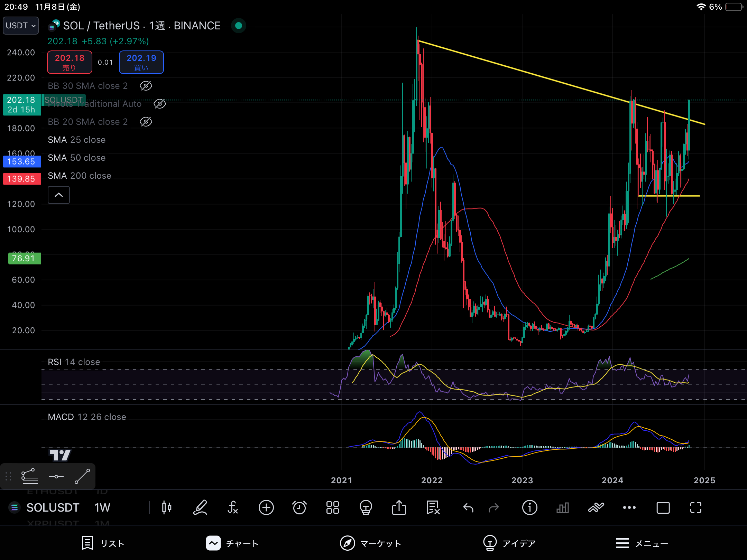Switch to the アイデア tab
This screenshot has height=560, width=747.
(509, 543)
